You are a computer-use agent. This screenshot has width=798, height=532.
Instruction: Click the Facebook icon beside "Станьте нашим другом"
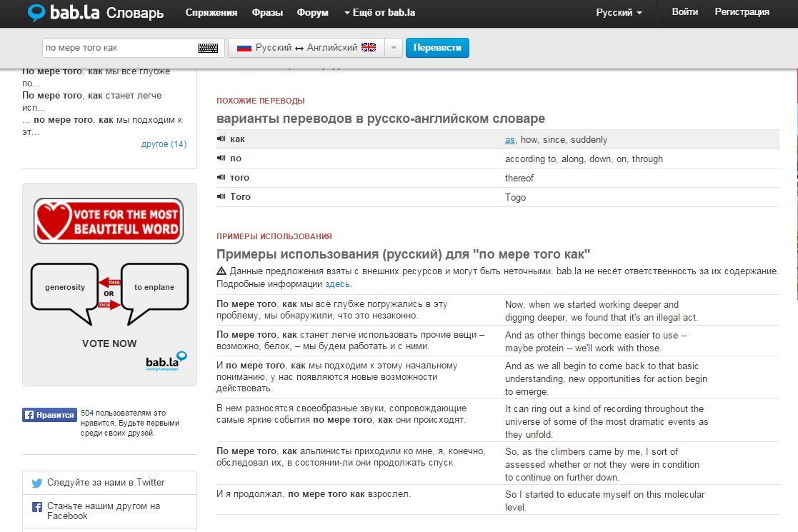[x=37, y=507]
